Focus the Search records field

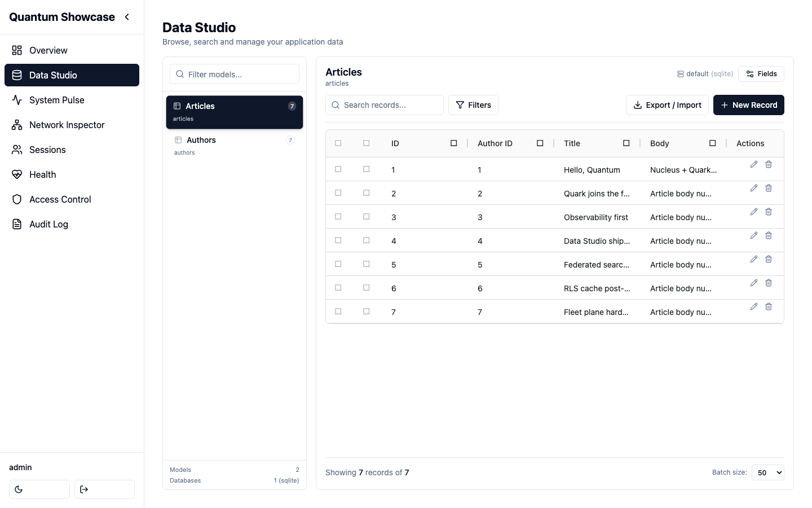[x=385, y=105]
